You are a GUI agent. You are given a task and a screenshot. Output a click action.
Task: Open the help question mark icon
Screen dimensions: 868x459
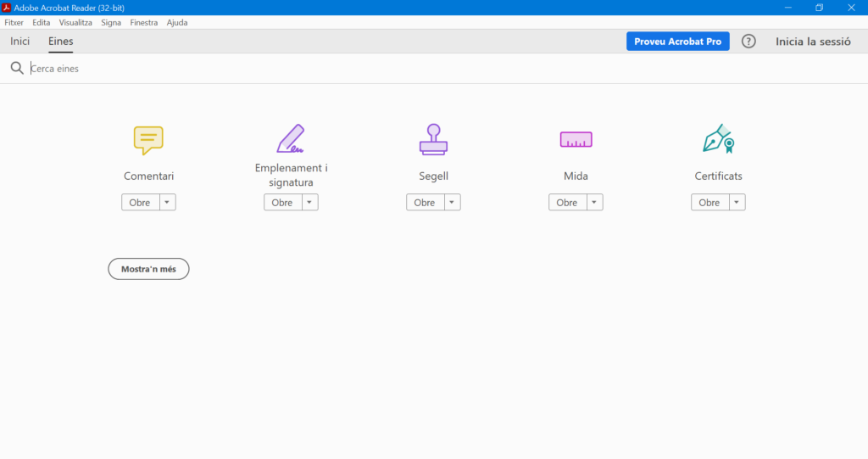click(x=748, y=42)
